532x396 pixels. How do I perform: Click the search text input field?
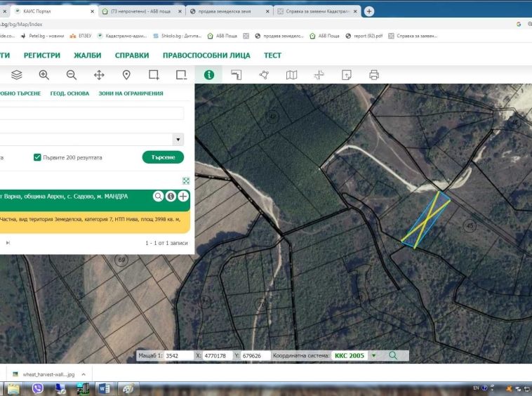[92, 113]
